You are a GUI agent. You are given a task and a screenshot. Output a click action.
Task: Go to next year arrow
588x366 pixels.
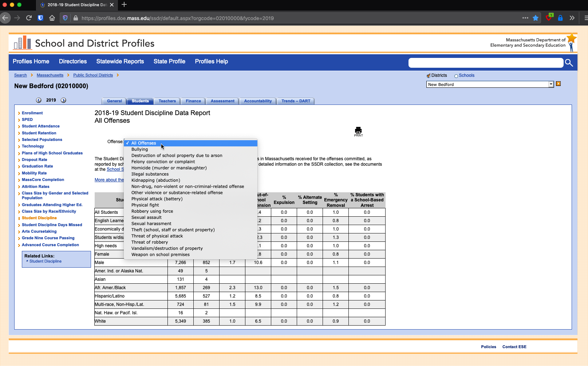click(x=63, y=100)
